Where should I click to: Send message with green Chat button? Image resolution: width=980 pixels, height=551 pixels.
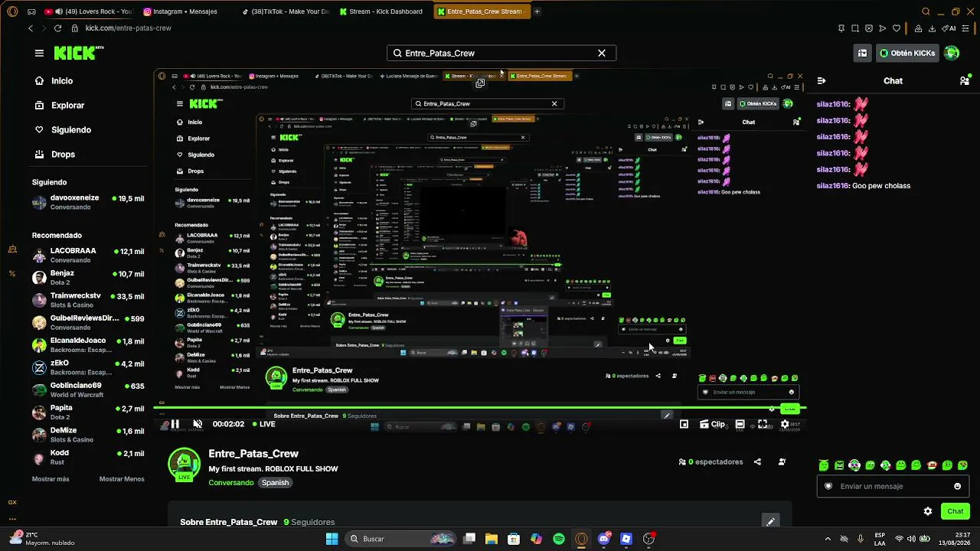pyautogui.click(x=955, y=511)
